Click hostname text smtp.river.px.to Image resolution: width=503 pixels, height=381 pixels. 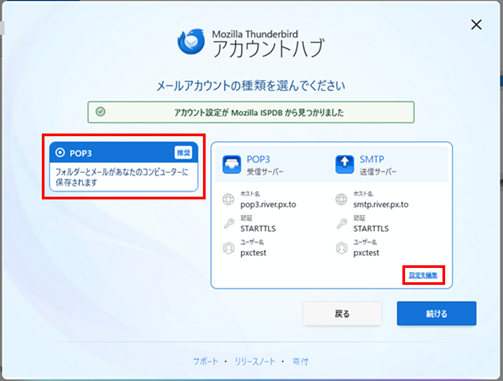click(x=381, y=204)
